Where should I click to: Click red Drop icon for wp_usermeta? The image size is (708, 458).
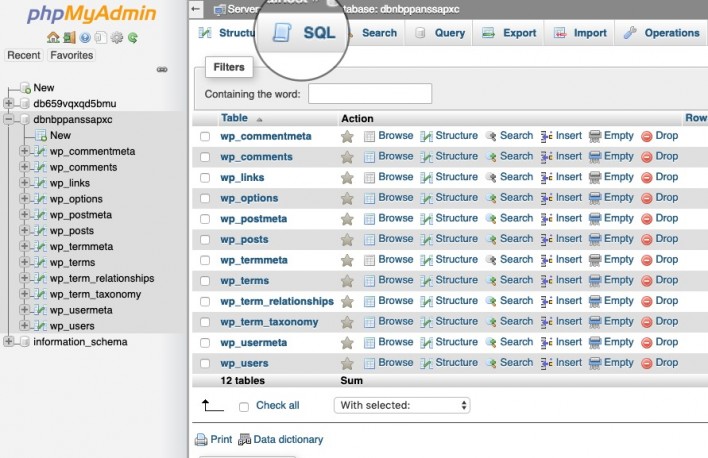pos(647,343)
